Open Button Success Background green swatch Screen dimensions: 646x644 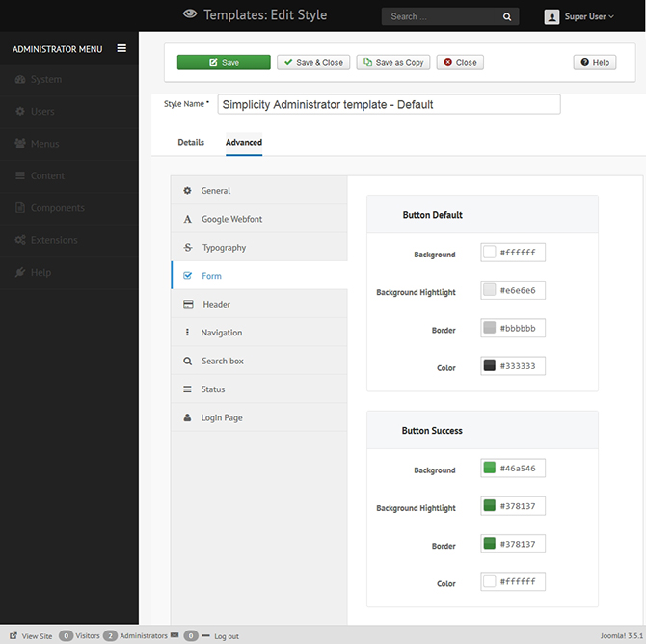(x=489, y=468)
